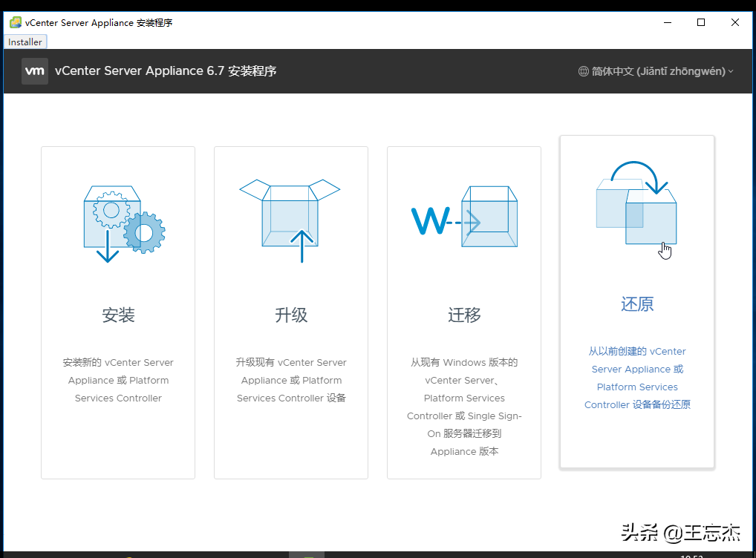The image size is (756, 558).
Task: Click the Install gears box icon
Action: (x=125, y=224)
